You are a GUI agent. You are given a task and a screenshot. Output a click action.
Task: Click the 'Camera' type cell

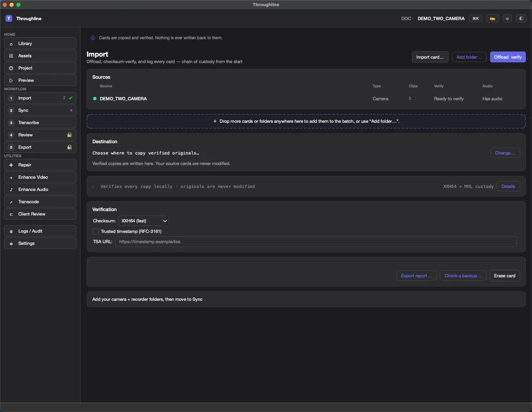point(380,99)
